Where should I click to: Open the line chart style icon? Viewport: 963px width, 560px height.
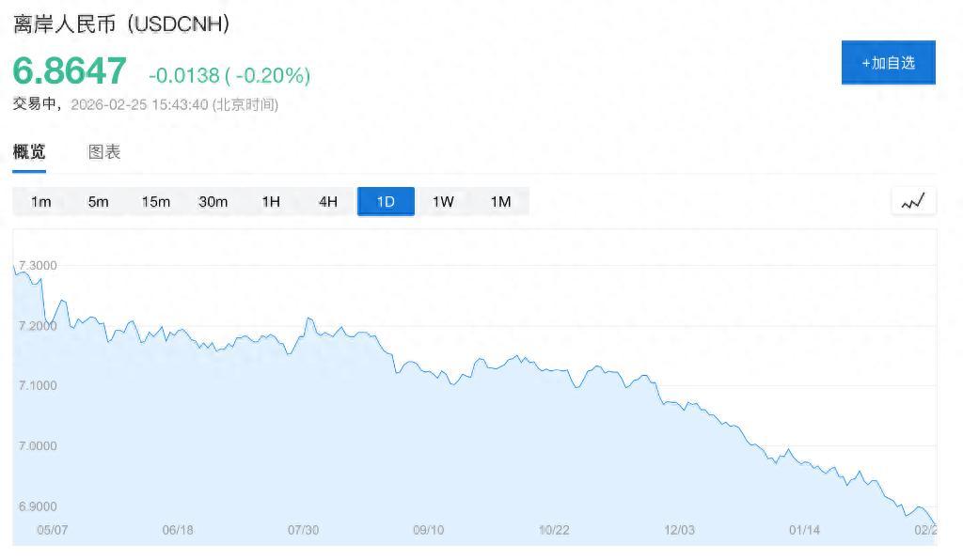pos(913,200)
